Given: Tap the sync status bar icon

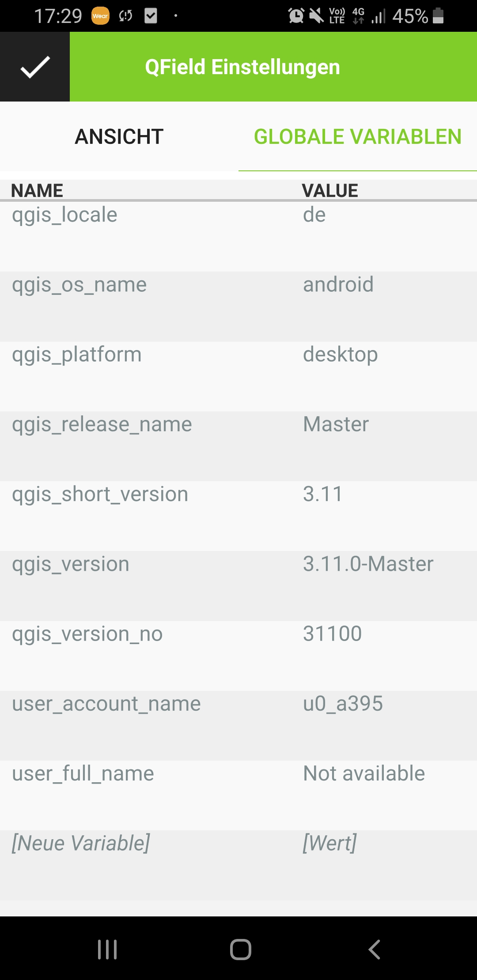Looking at the screenshot, I should 125,16.
